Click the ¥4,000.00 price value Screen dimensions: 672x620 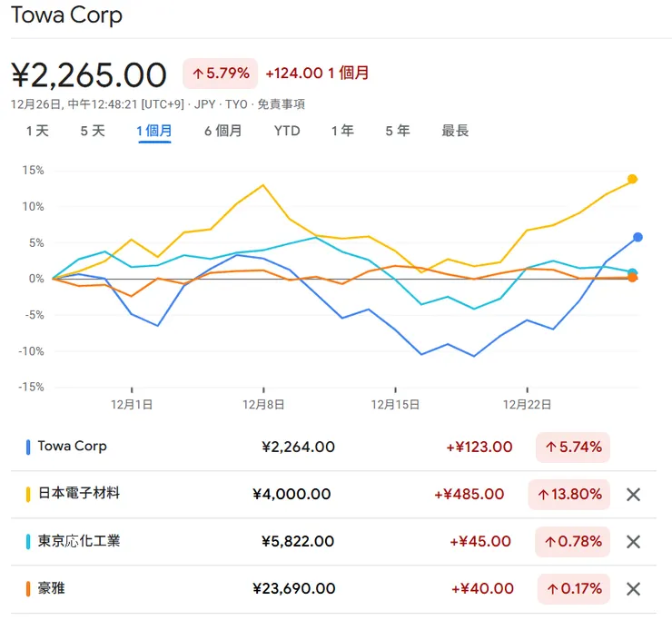tap(292, 495)
